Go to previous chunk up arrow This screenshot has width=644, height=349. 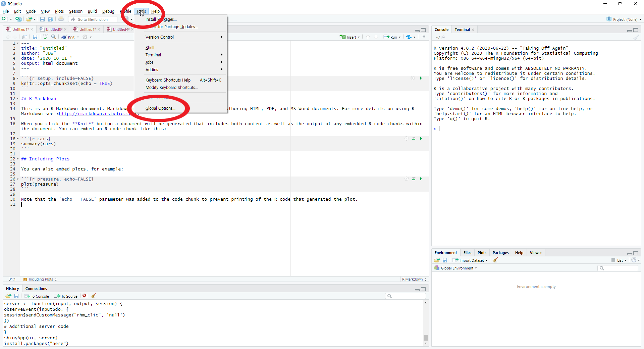368,37
